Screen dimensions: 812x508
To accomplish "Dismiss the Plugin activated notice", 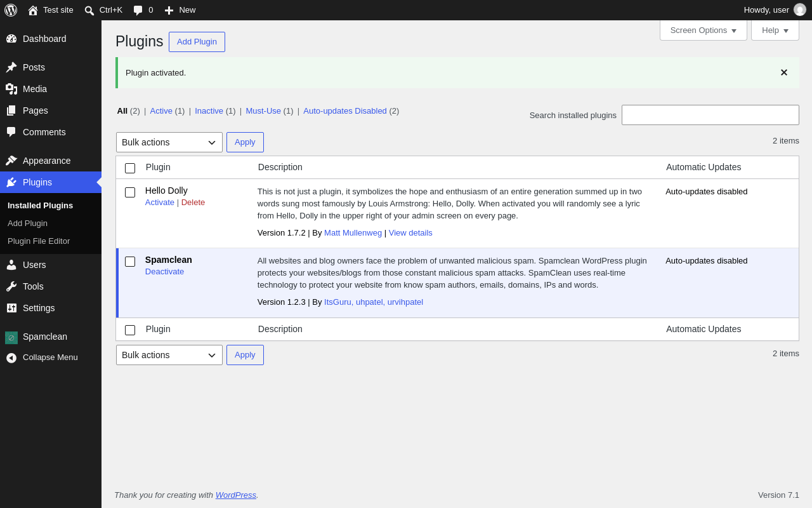I will (784, 72).
